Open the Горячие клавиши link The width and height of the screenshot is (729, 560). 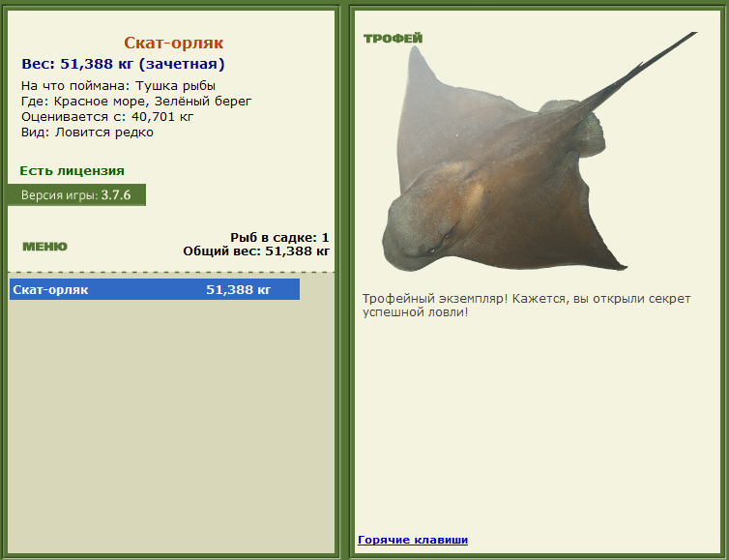tap(413, 540)
